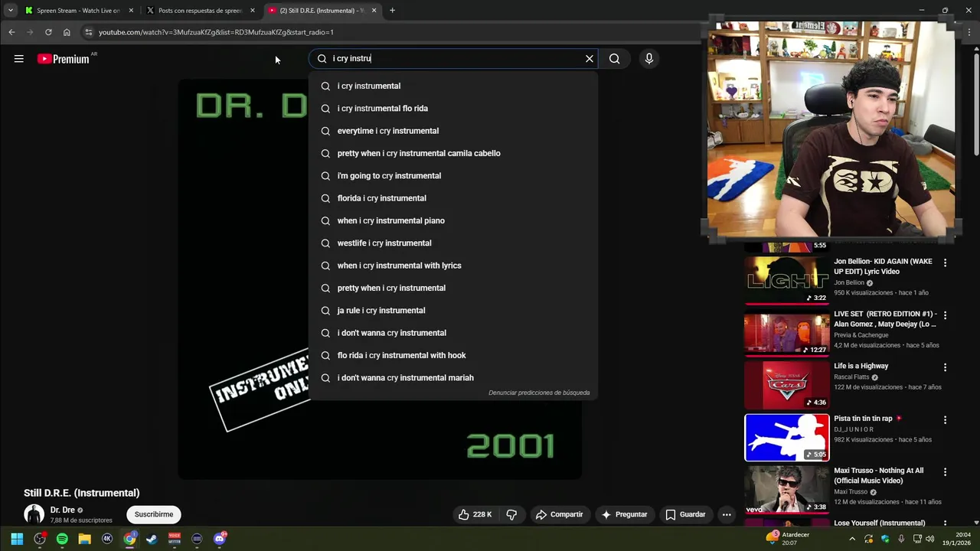Subscribe with the Suscribirme button

point(154,514)
